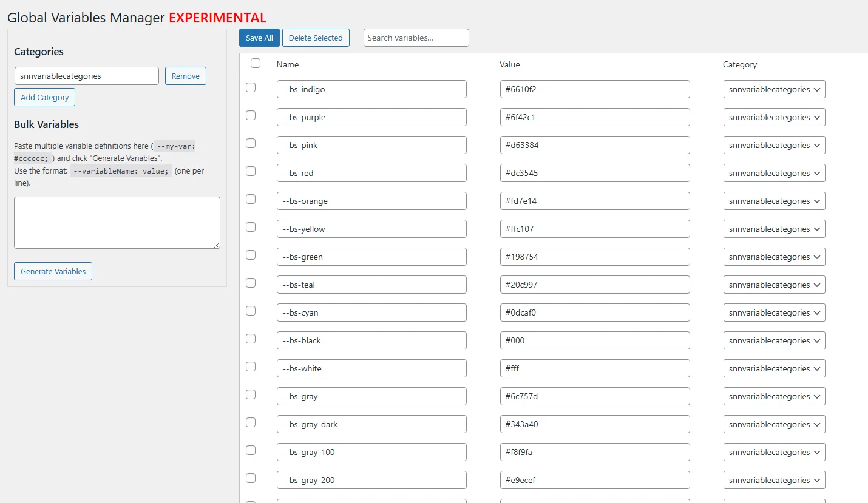868x503 pixels.
Task: Select the --bs-red row checkbox
Action: 251,171
